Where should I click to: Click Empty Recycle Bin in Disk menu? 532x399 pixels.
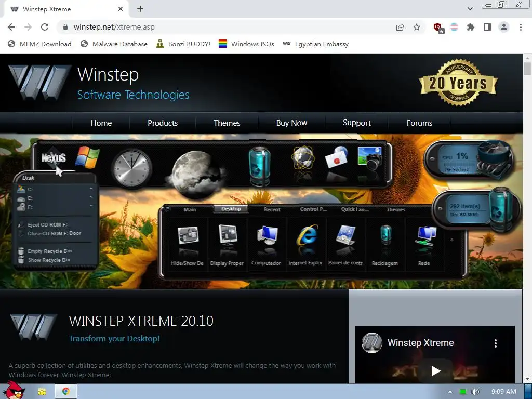(x=49, y=251)
